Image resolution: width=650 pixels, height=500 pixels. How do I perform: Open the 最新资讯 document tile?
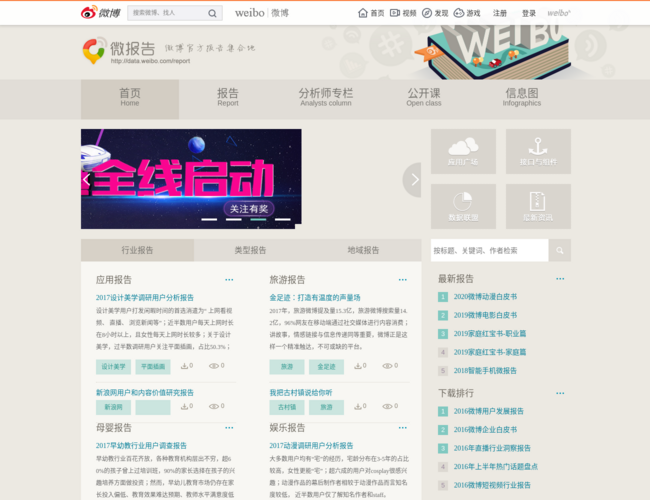pos(538,206)
